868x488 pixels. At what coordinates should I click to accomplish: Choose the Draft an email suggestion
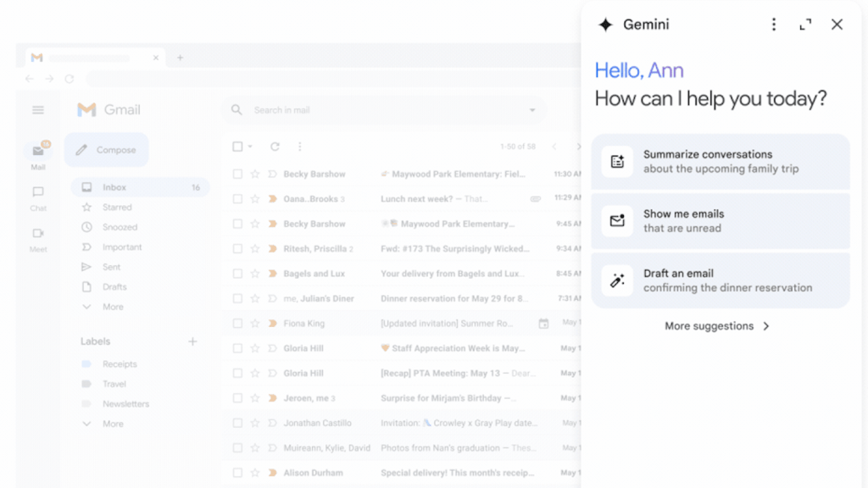pyautogui.click(x=721, y=280)
